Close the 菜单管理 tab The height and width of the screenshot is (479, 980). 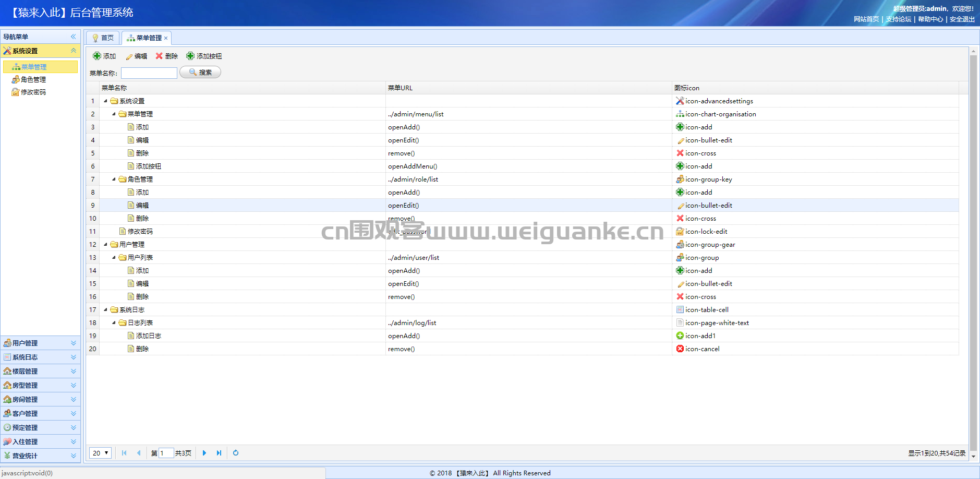click(x=166, y=38)
